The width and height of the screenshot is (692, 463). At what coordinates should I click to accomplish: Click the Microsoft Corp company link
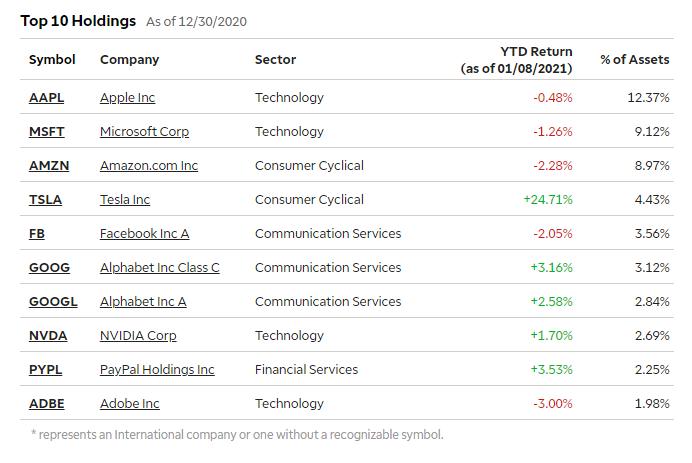tap(144, 132)
